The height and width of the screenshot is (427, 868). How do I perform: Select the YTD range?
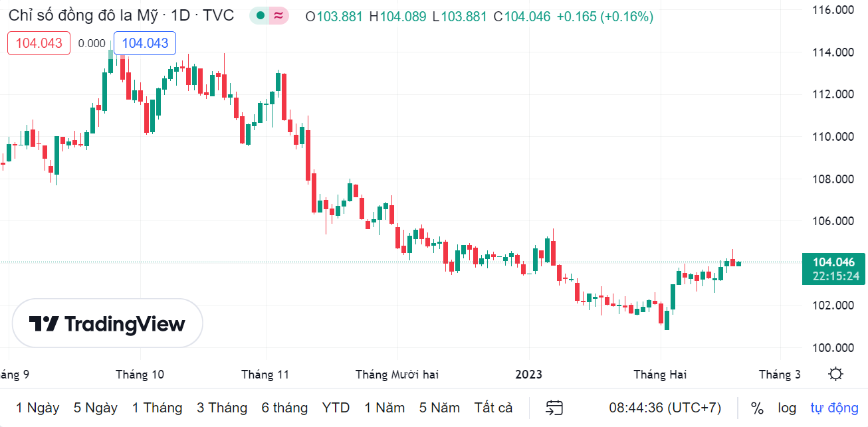336,407
